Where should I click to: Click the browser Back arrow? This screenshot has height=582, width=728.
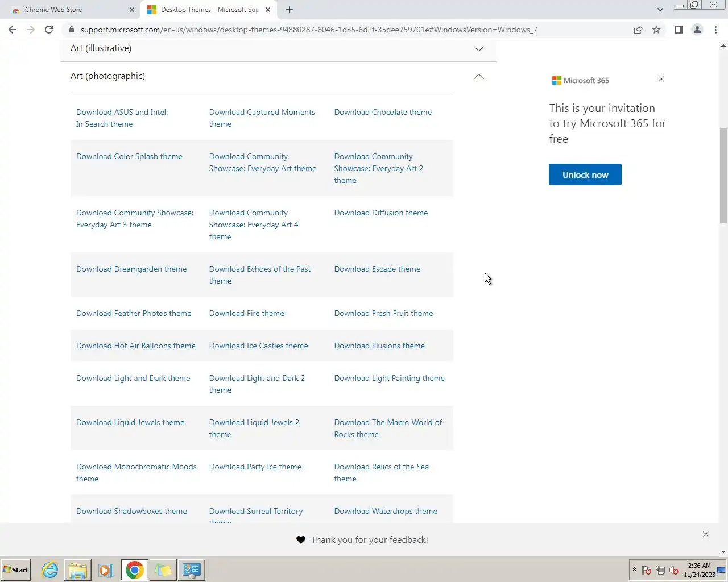[13, 30]
